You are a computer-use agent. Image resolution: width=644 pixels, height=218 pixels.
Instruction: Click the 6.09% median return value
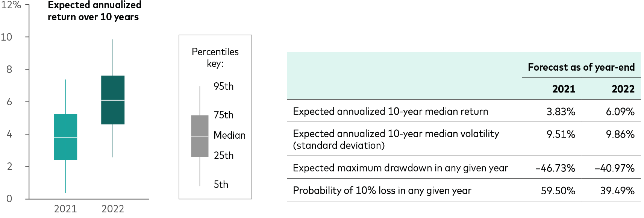[620, 112]
